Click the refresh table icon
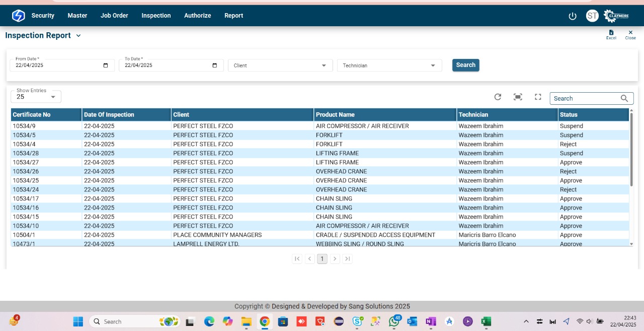Screen dimensions: 644x331 498,97
